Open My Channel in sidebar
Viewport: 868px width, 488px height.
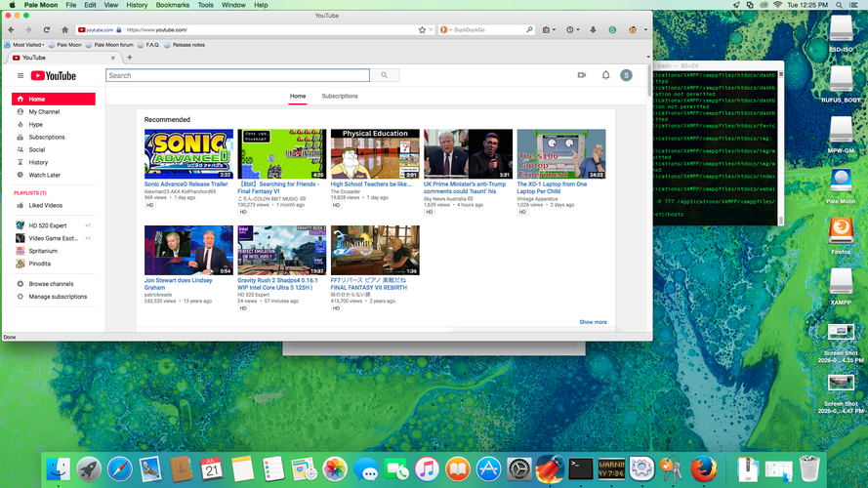[44, 112]
